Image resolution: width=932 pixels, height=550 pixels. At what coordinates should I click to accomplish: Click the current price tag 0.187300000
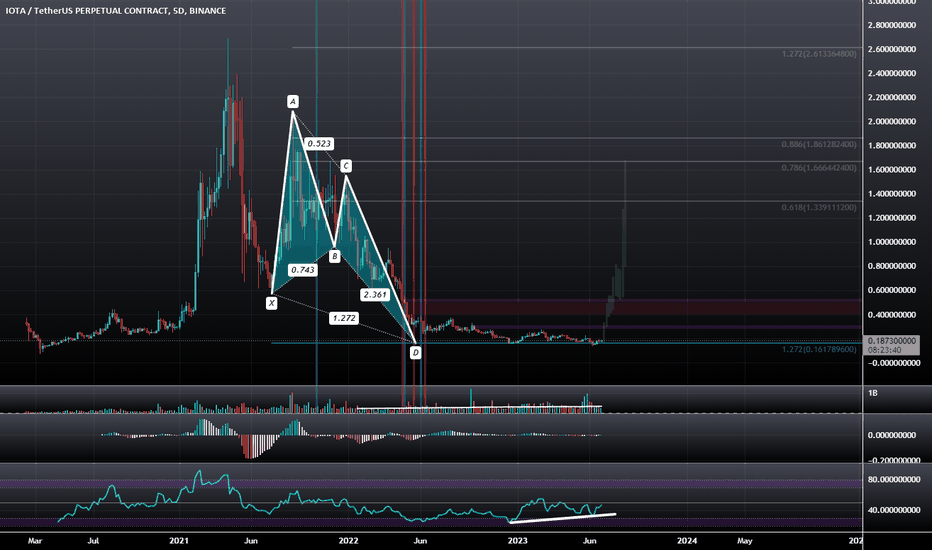coord(892,341)
